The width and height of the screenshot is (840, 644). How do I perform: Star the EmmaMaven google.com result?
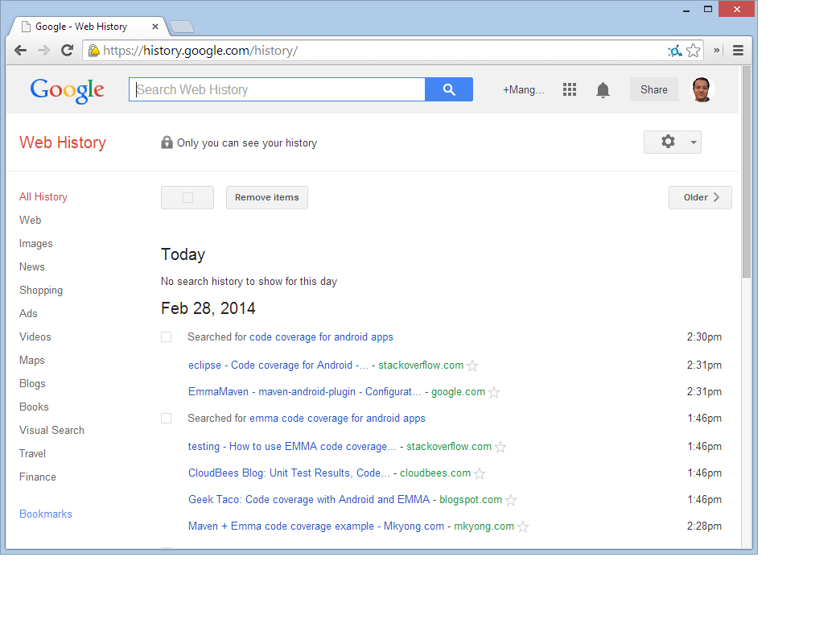[x=495, y=393]
